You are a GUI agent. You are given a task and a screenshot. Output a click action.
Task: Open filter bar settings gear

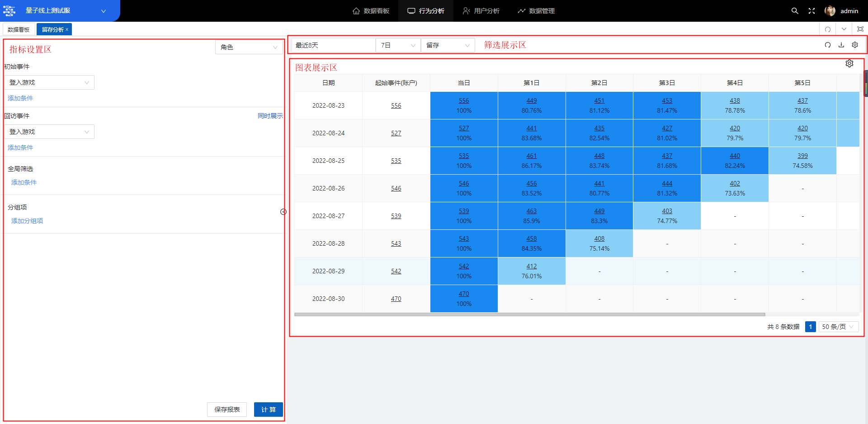pyautogui.click(x=855, y=45)
